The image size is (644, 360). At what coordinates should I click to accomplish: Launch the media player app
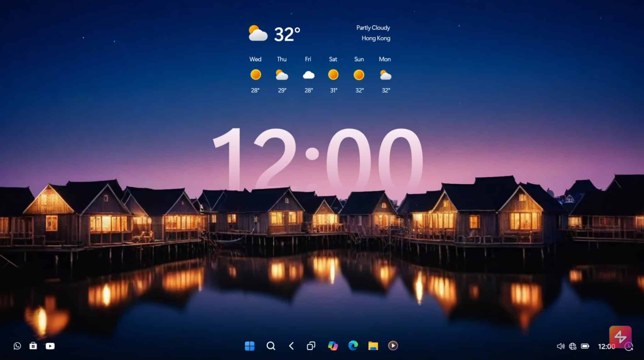tap(393, 346)
